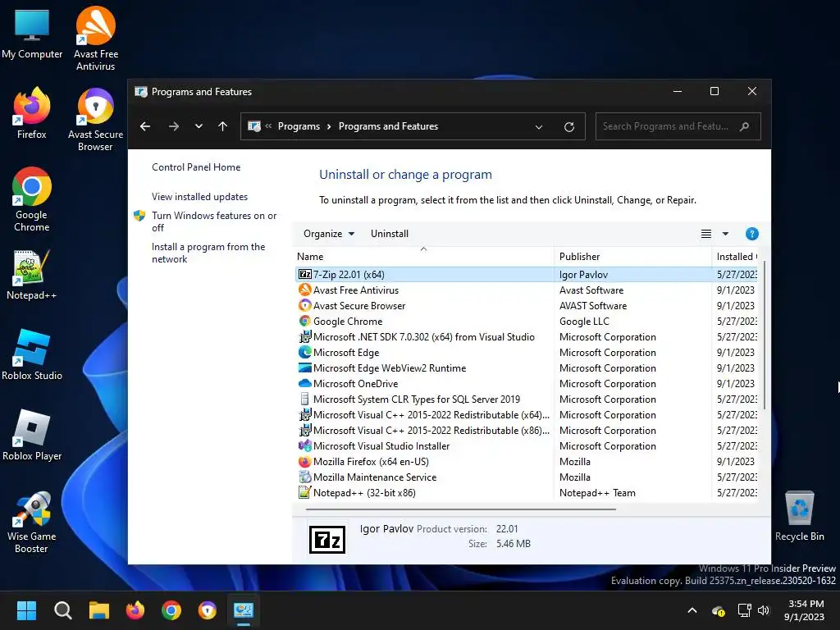Click the 7-Zip icon in the program list

pos(305,274)
